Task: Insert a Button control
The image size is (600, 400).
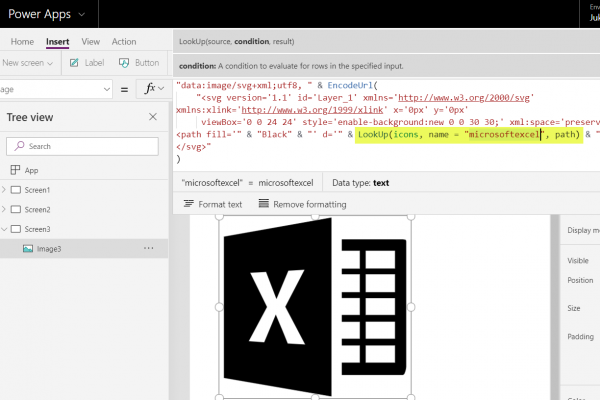Action: (139, 63)
